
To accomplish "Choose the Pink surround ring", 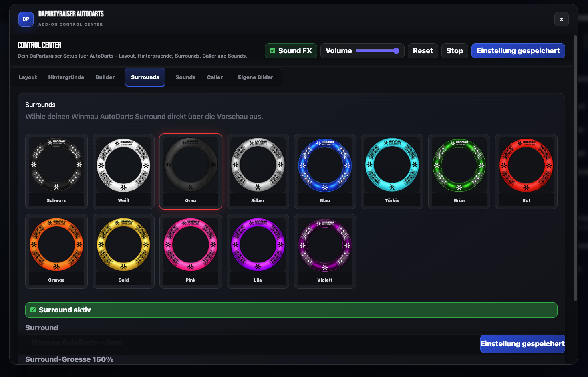I will pos(191,251).
